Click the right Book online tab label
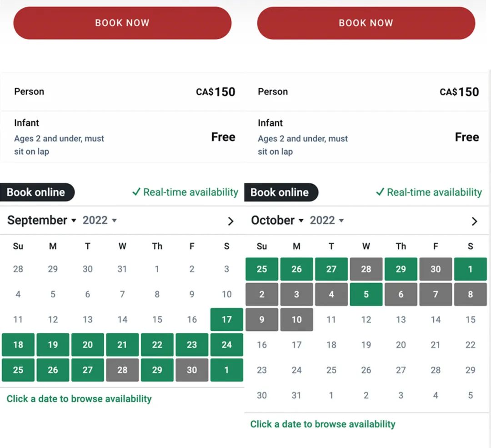The height and width of the screenshot is (448, 491). coord(280,192)
